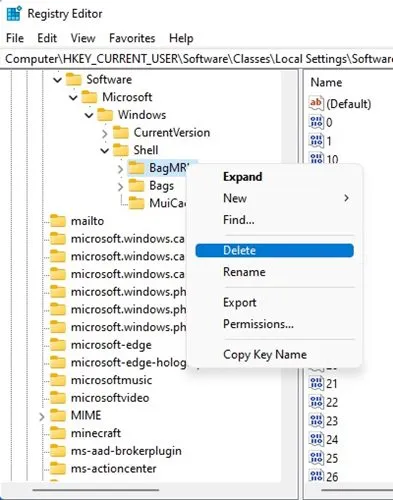Viewport: 393px width, 500px height.
Task: Collapse the Windows key
Action: [x=89, y=115]
